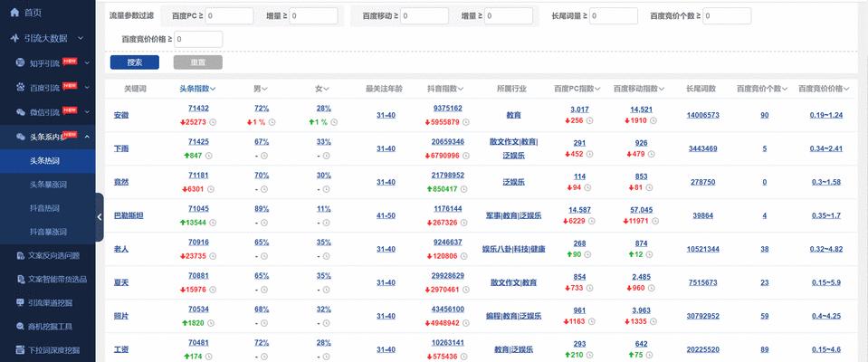
Task: Click clock icon beside 老人 百度移动 change 12
Action: pyautogui.click(x=648, y=254)
